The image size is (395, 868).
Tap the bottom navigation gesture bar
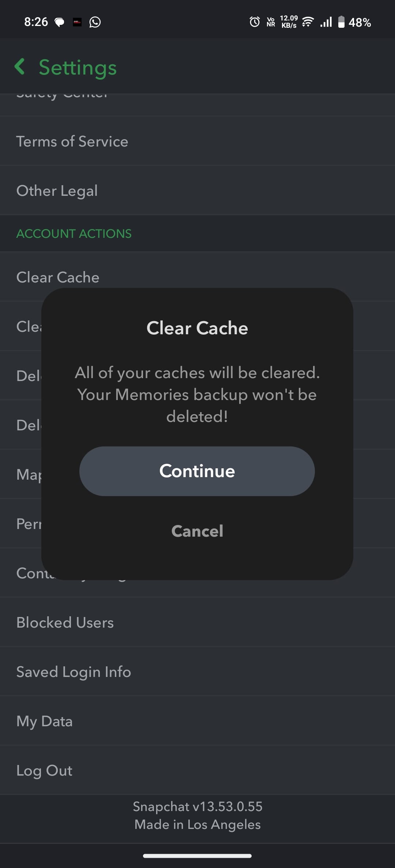tap(197, 856)
